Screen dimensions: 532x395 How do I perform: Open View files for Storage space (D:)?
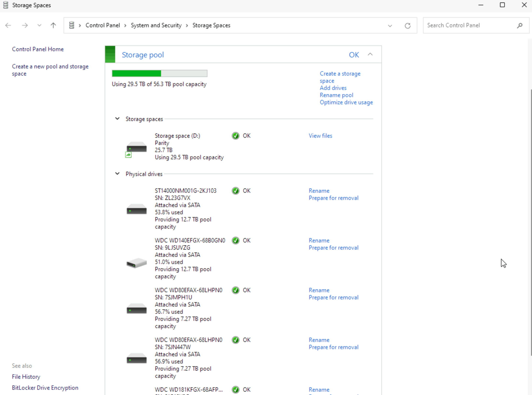click(x=320, y=136)
